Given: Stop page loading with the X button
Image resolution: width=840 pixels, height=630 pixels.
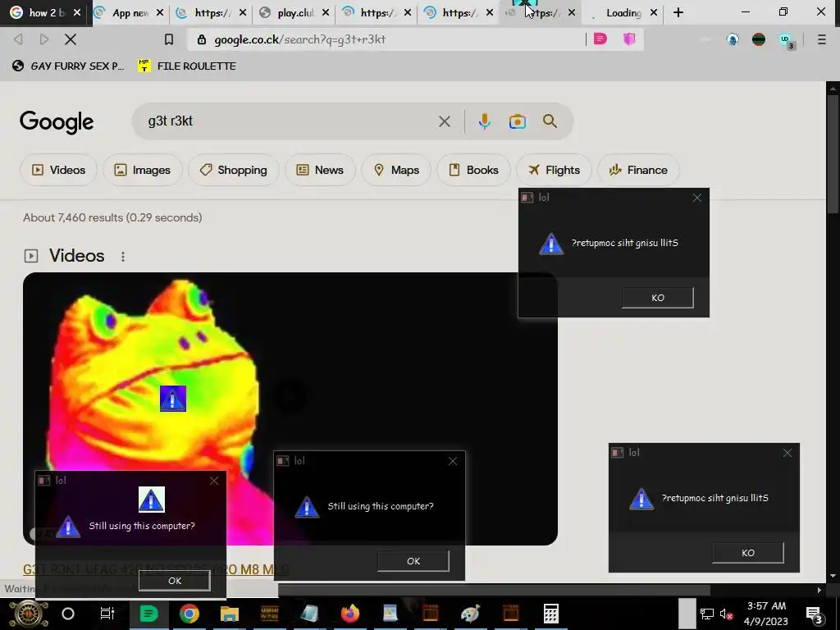Looking at the screenshot, I should (x=71, y=39).
